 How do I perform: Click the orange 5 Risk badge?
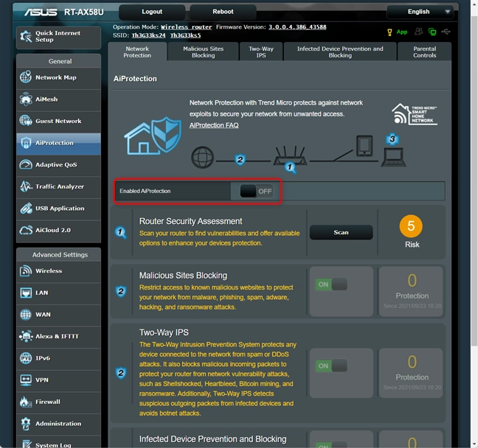coord(411,226)
